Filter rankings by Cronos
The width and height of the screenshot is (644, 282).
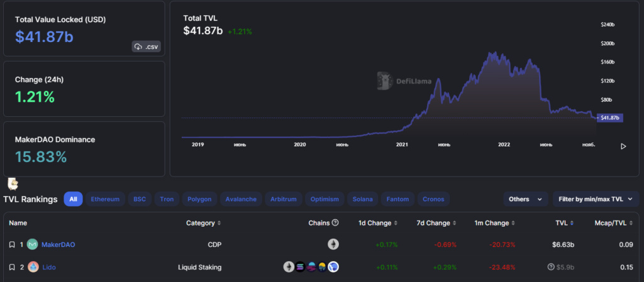434,199
